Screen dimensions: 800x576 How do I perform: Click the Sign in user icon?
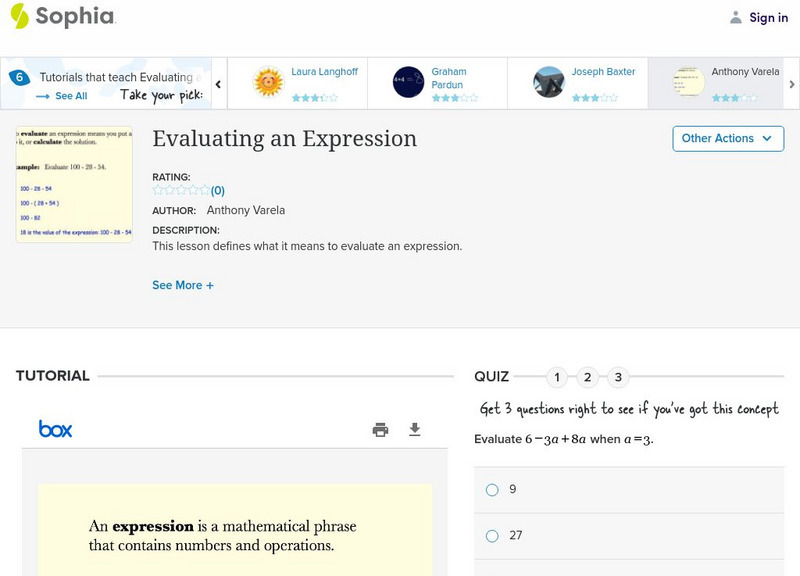tap(736, 17)
